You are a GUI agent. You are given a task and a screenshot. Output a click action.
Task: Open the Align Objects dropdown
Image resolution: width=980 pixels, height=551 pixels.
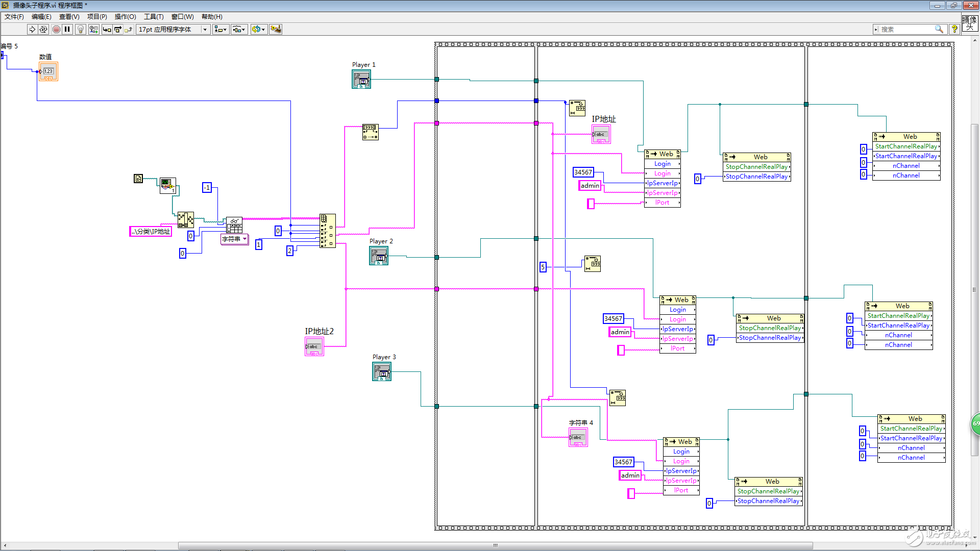coord(221,29)
